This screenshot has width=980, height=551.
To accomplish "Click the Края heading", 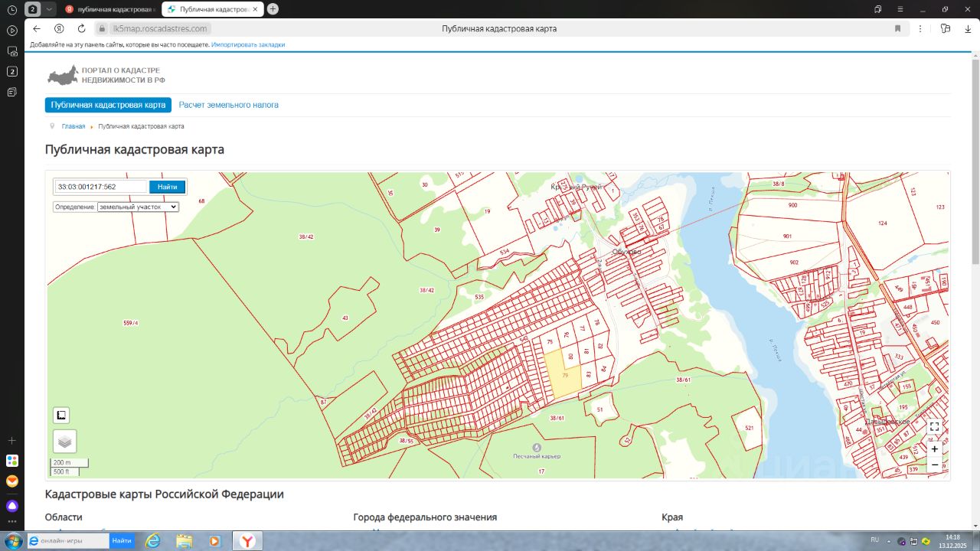I will click(672, 517).
